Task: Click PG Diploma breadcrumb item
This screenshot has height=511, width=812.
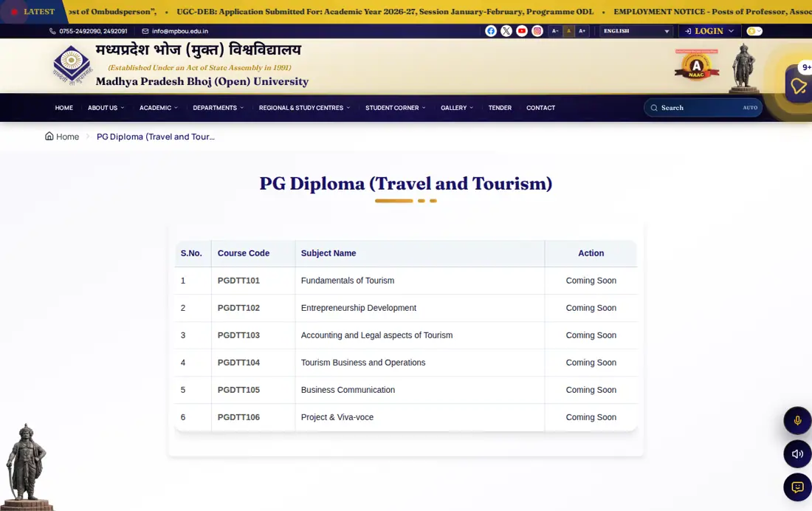Action: (x=155, y=137)
